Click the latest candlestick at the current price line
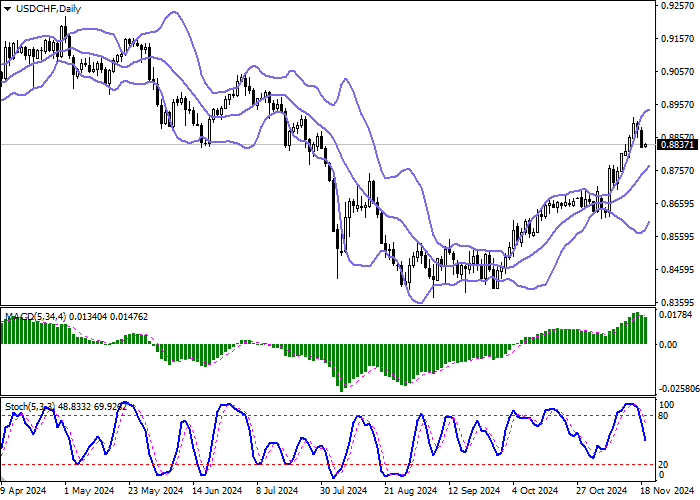This screenshot has height=500, width=700. point(646,145)
